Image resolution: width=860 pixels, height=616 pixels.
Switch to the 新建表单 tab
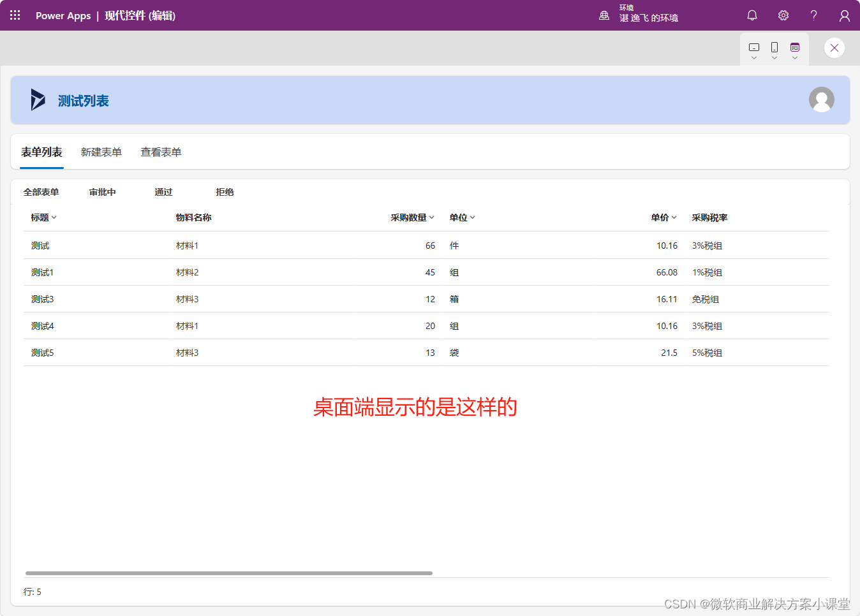click(101, 152)
